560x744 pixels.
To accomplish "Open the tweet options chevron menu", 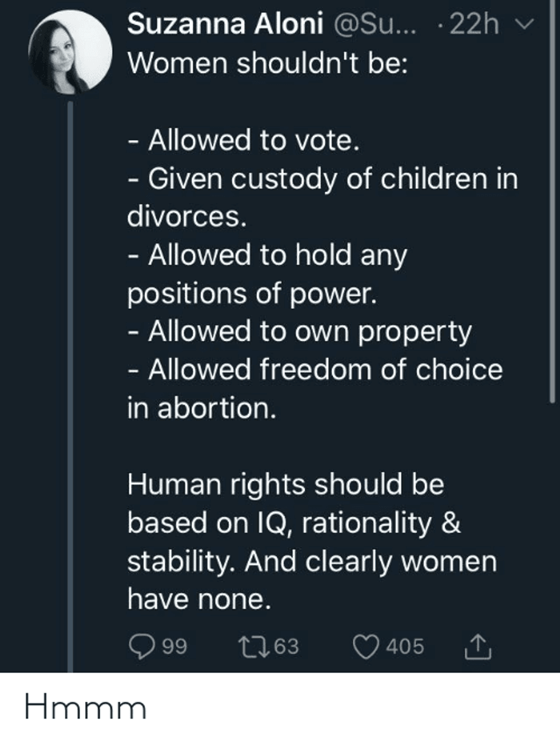I will click(x=528, y=24).
